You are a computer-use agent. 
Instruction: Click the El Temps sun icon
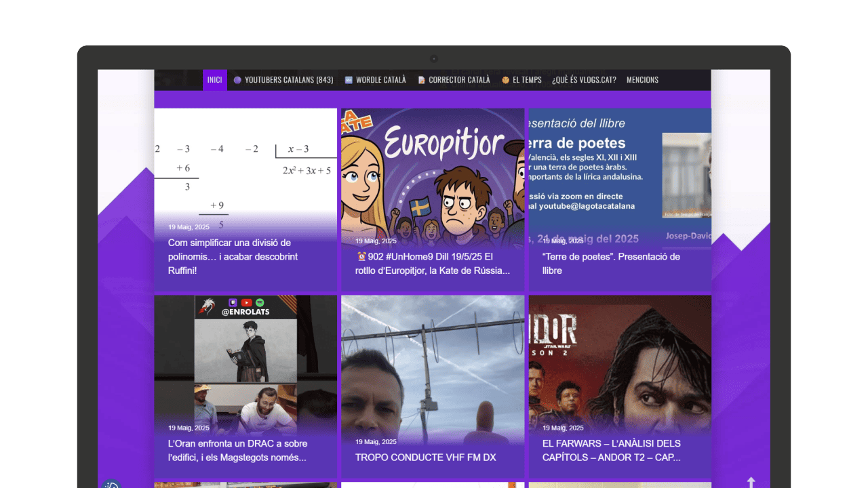click(x=505, y=80)
